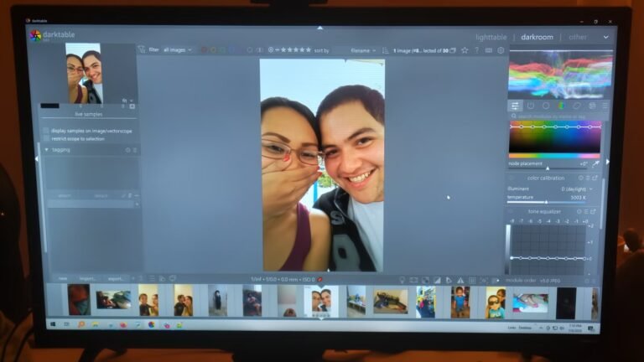Pick node color with eyedropper

[596, 163]
